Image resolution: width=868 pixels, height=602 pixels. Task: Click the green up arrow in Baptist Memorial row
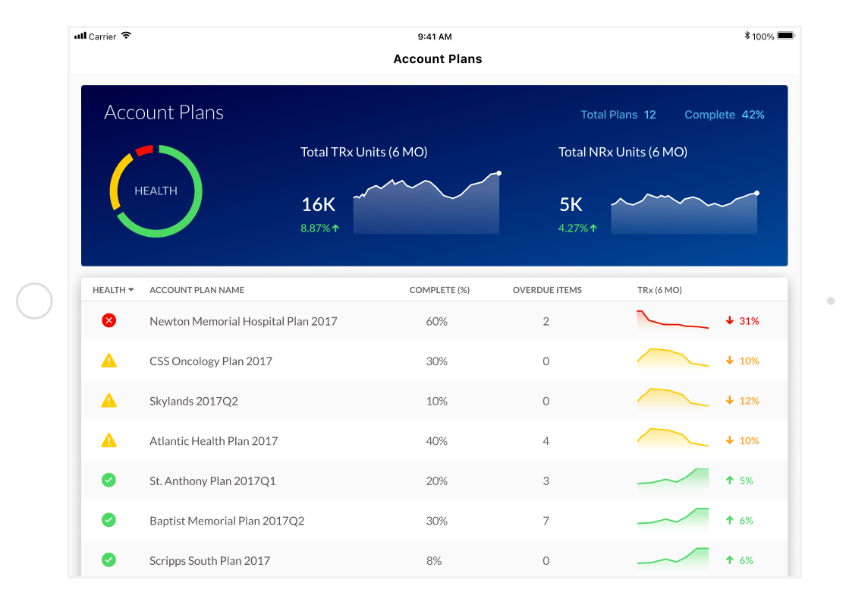[x=730, y=520]
